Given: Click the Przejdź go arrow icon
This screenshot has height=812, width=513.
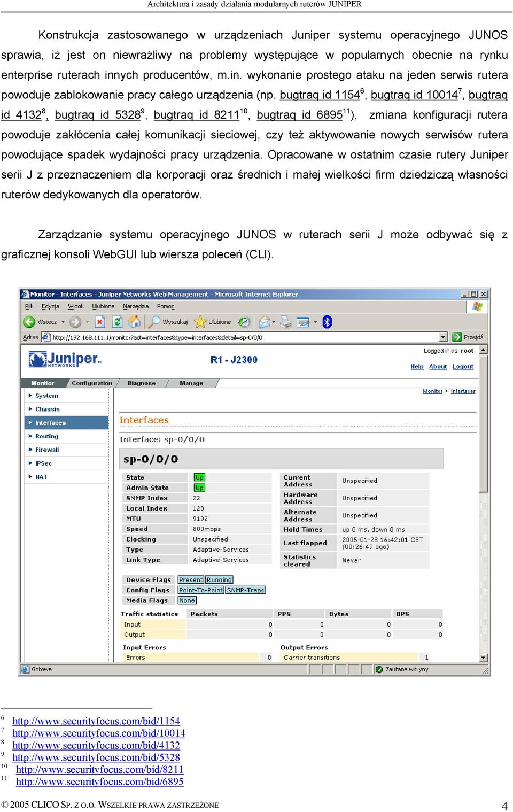Looking at the screenshot, I should [x=457, y=337].
